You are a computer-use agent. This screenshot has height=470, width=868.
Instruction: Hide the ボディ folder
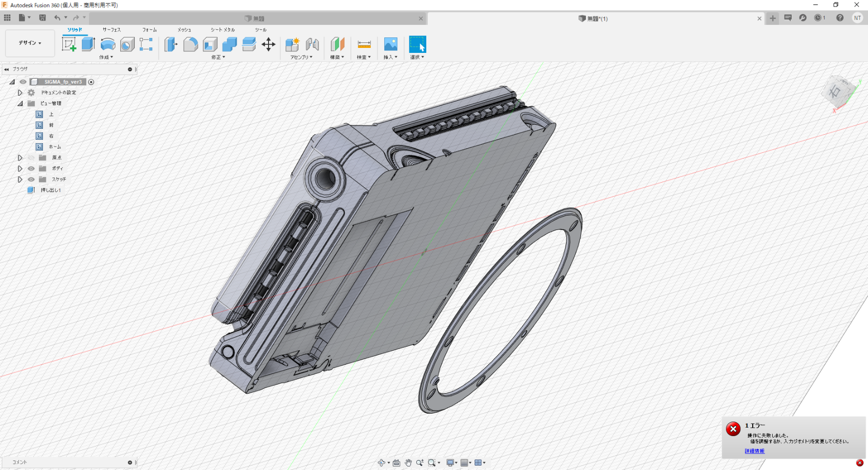pos(31,169)
